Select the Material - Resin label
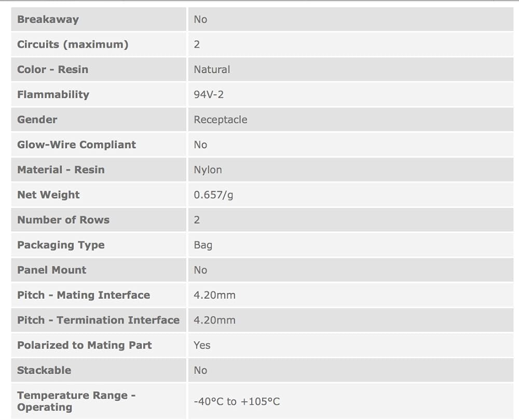 [61, 170]
